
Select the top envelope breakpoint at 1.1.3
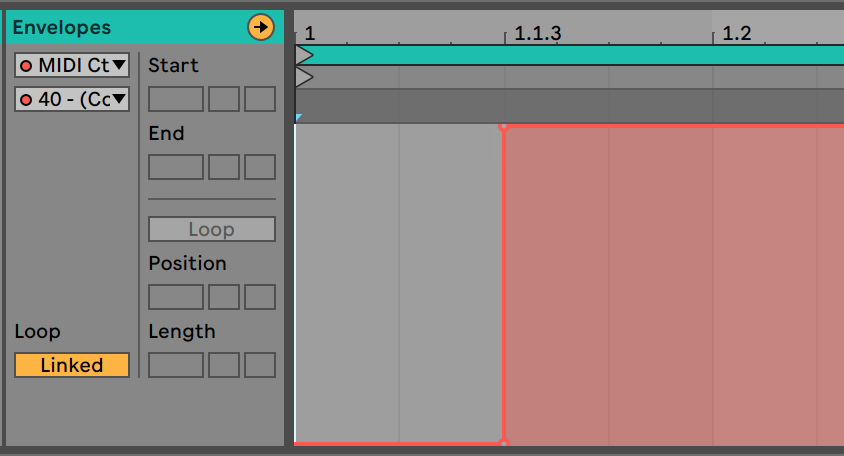tap(503, 126)
